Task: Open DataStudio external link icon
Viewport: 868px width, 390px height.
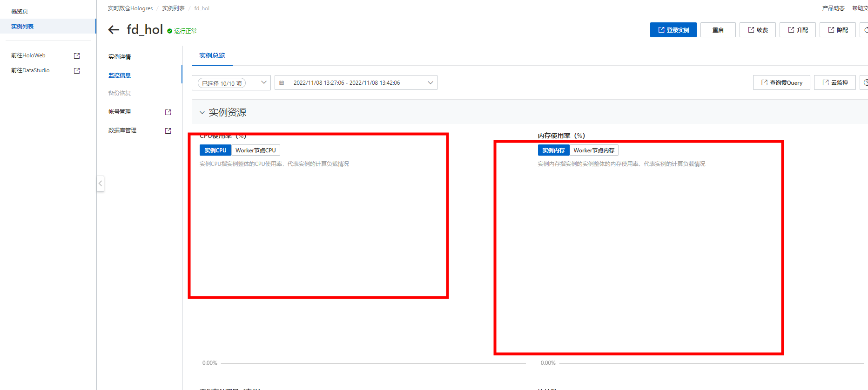Action: click(x=77, y=71)
